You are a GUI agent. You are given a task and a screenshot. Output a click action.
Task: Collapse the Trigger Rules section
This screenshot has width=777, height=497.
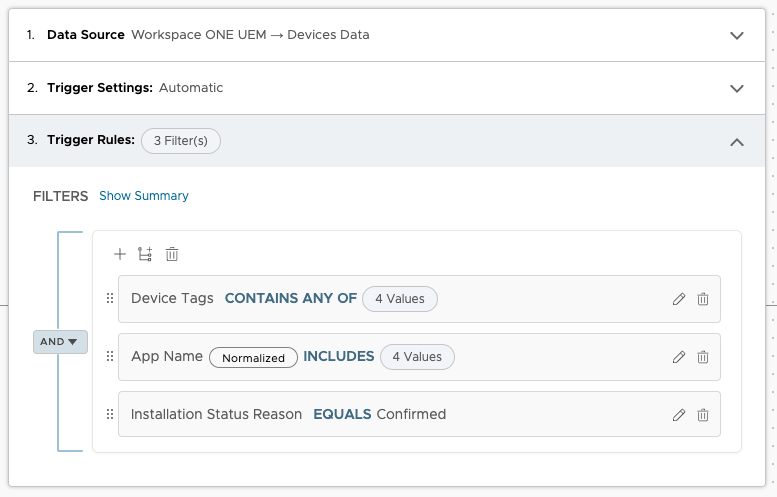click(737, 142)
